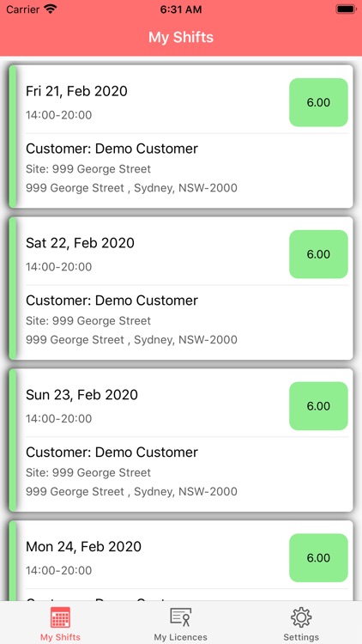Open the My Shifts calendar icon
This screenshot has width=362, height=644.
(60, 617)
